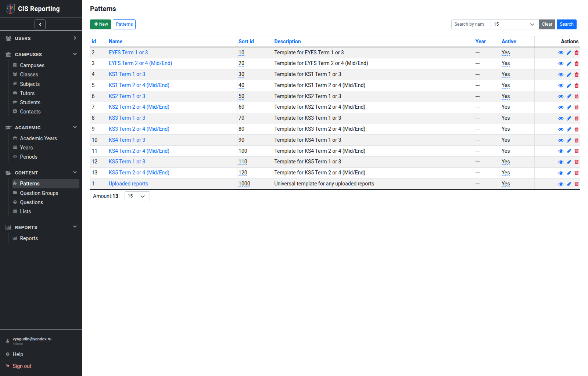The width and height of the screenshot is (588, 376).
Task: Select the Lists sidebar item
Action: [25, 211]
